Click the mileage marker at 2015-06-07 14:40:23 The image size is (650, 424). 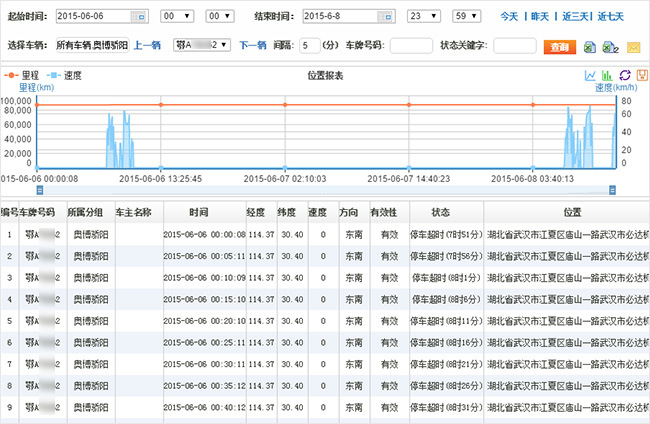[409, 105]
